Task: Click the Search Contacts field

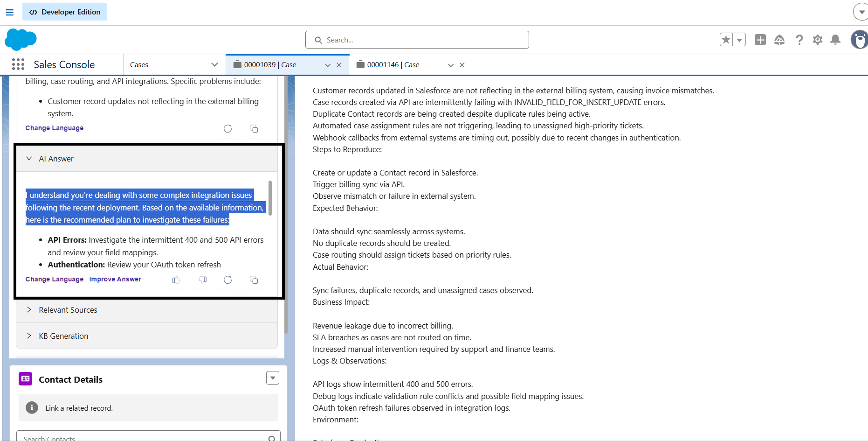Action: (x=148, y=436)
